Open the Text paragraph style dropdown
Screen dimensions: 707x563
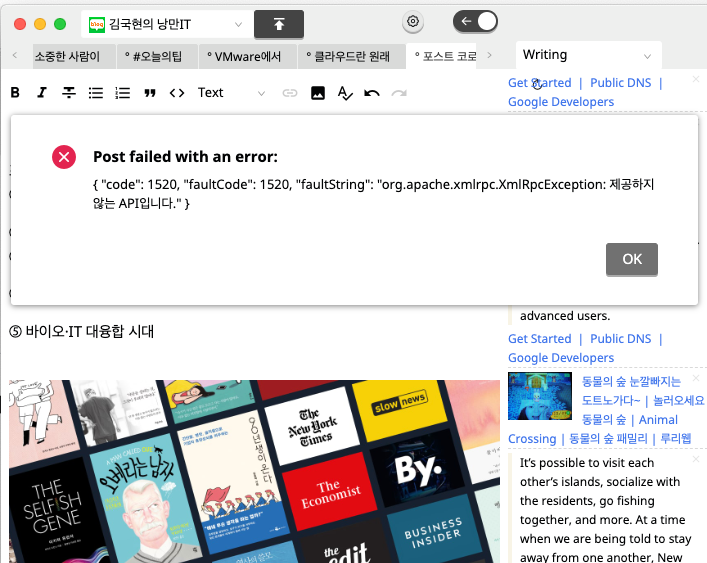point(231,93)
